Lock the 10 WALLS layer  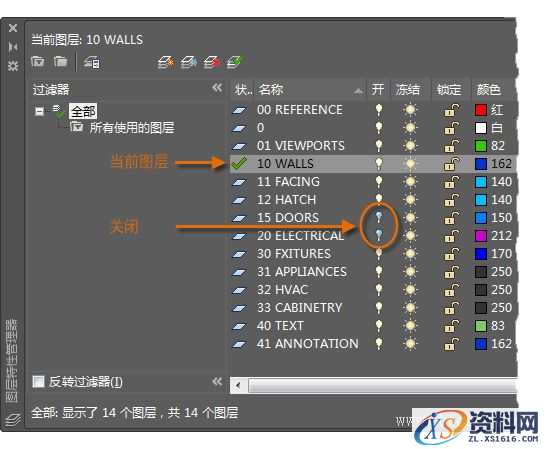pos(452,164)
